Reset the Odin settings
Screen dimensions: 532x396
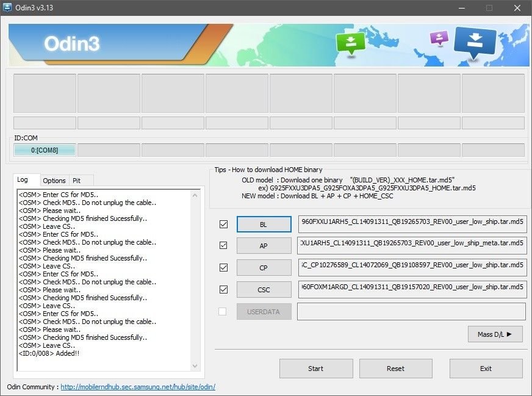[x=395, y=369]
